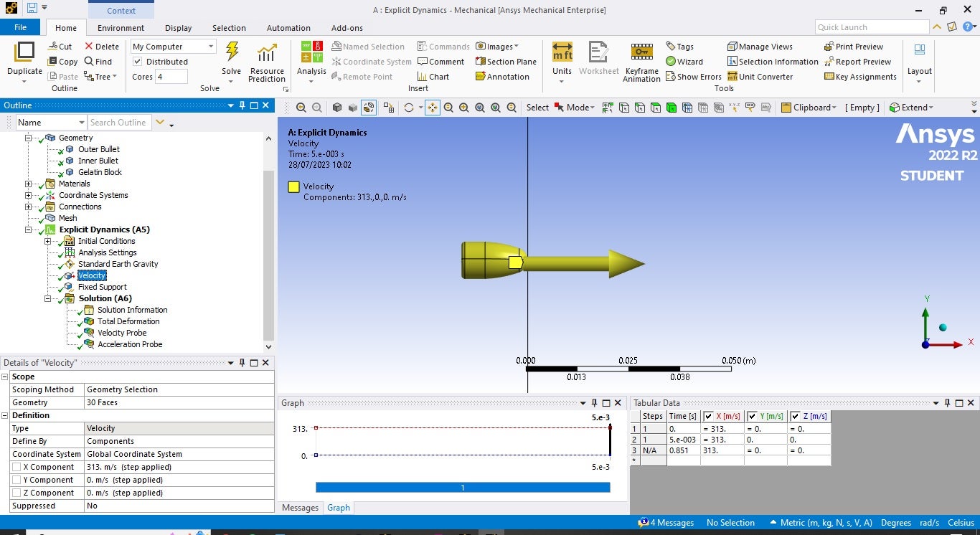Viewport: 980px width, 535px height.
Task: Switch to the Automation ribbon tab
Action: [288, 28]
